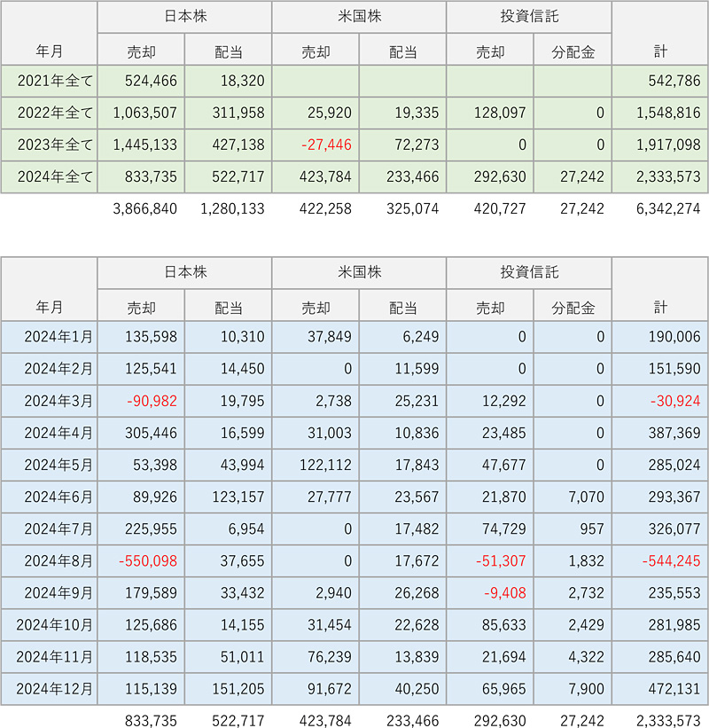Select red value -550,098 for August
This screenshot has width=709, height=728.
click(x=147, y=561)
